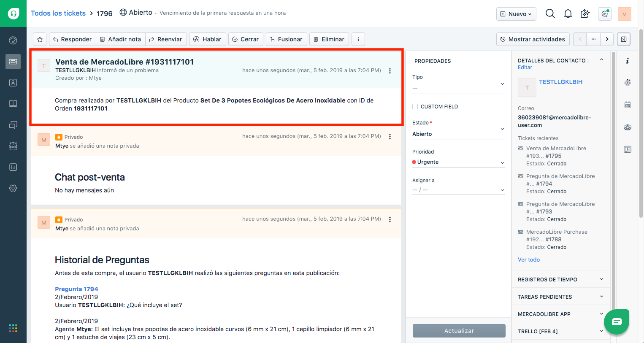The image size is (644, 343).
Task: Star this ticket as favorite
Action: [40, 39]
